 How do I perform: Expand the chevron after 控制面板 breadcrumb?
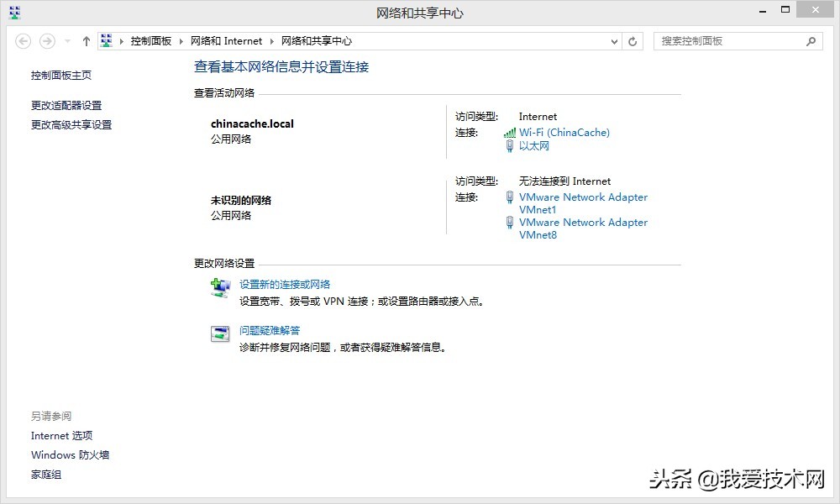pyautogui.click(x=179, y=39)
